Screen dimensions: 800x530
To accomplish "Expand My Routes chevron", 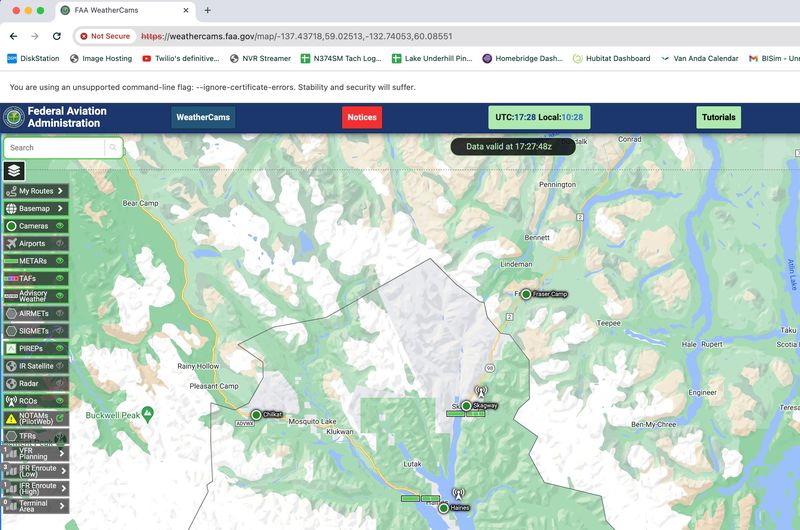I will click(x=60, y=191).
